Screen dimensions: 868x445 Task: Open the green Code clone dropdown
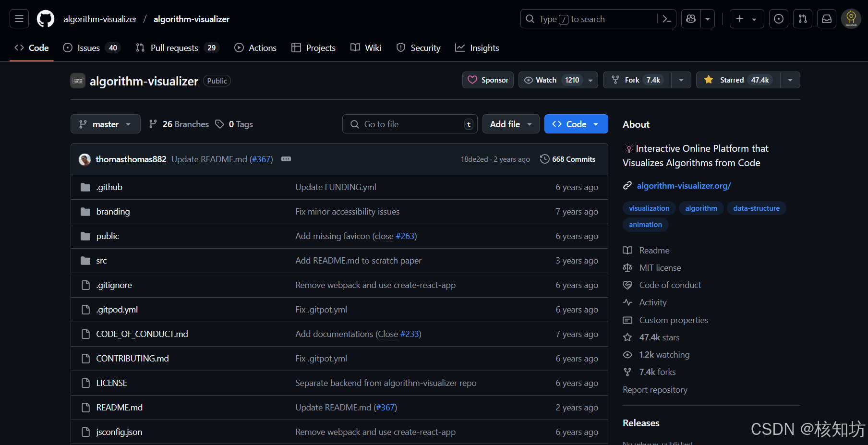pyautogui.click(x=576, y=124)
